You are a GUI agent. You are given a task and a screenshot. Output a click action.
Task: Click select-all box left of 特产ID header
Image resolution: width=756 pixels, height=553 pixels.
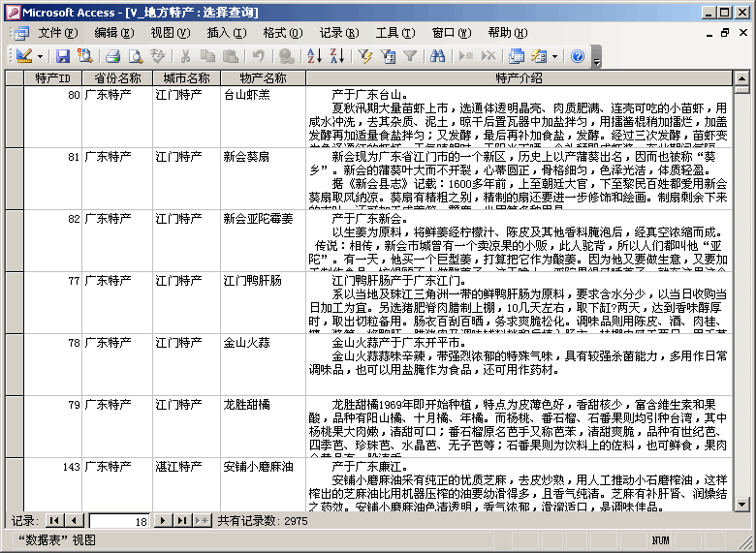pos(15,78)
